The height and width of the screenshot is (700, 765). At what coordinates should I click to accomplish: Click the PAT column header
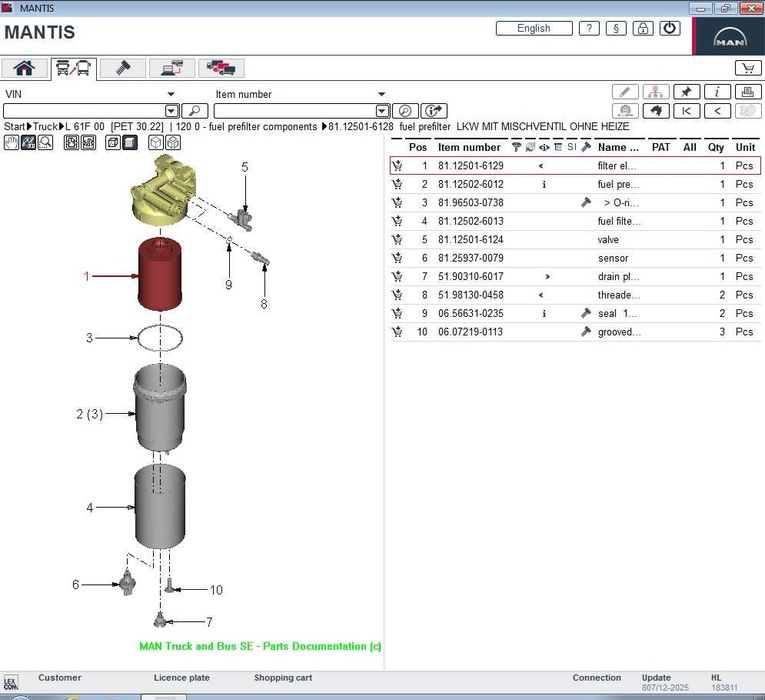[661, 147]
